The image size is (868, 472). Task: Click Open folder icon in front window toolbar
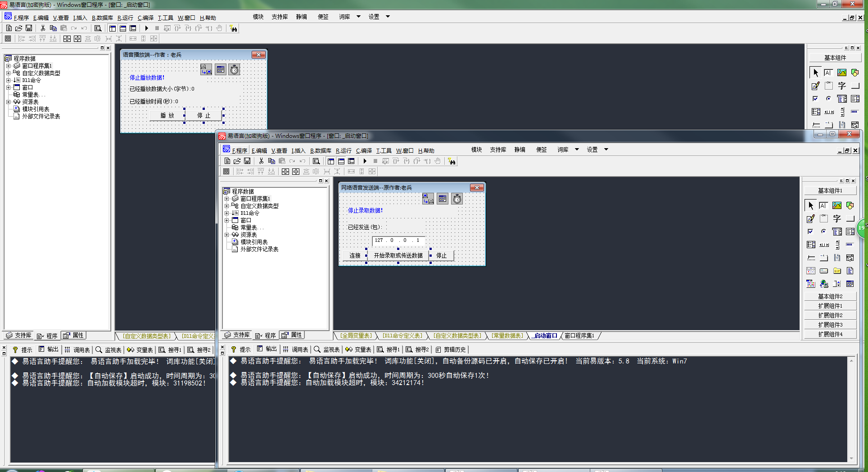coord(237,161)
